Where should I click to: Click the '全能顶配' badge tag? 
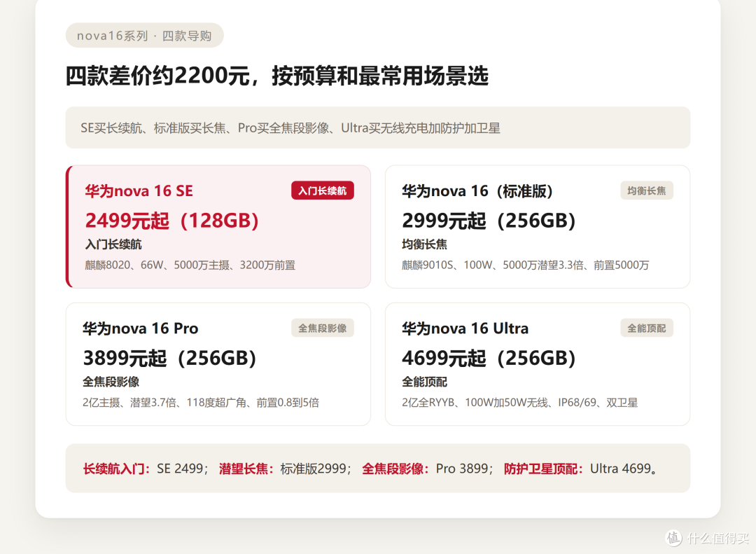[647, 328]
